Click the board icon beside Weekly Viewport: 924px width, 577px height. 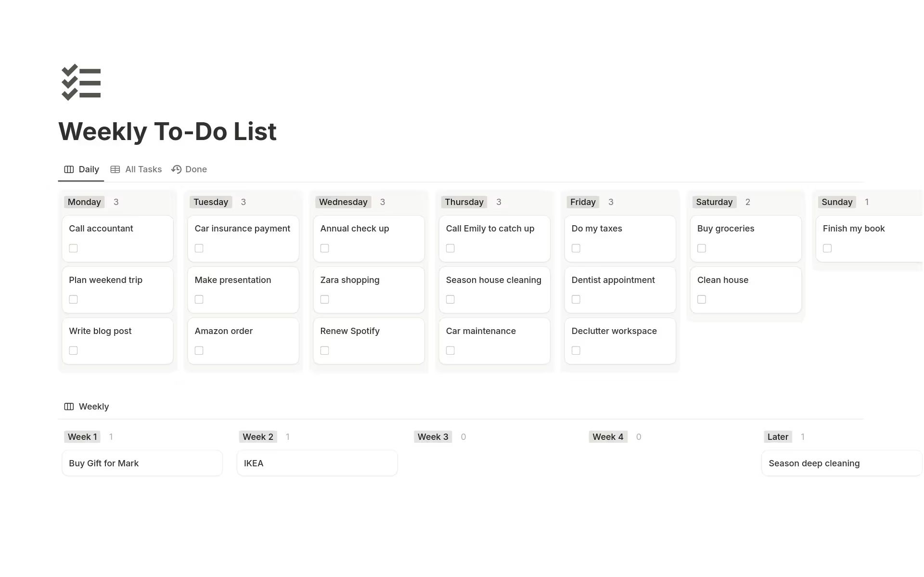coord(69,407)
